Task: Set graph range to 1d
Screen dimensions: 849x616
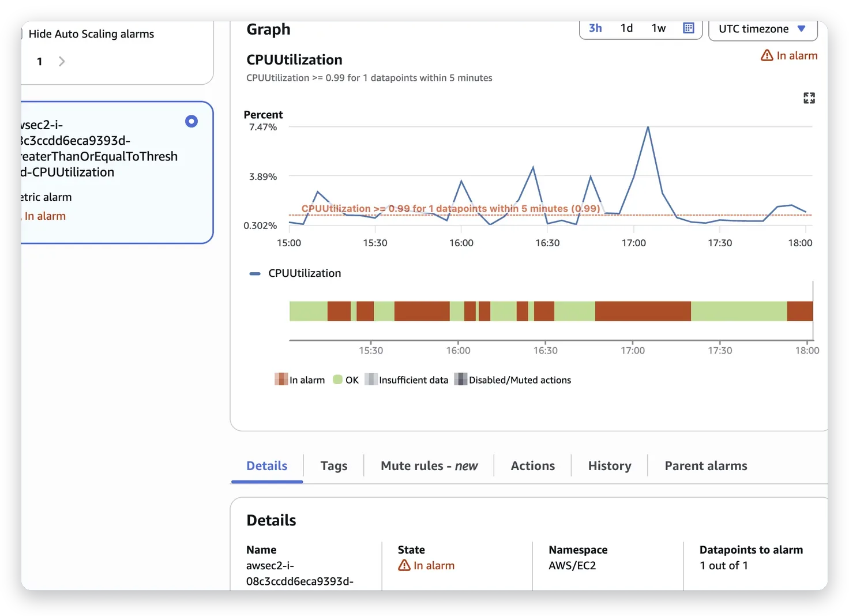Action: click(626, 28)
